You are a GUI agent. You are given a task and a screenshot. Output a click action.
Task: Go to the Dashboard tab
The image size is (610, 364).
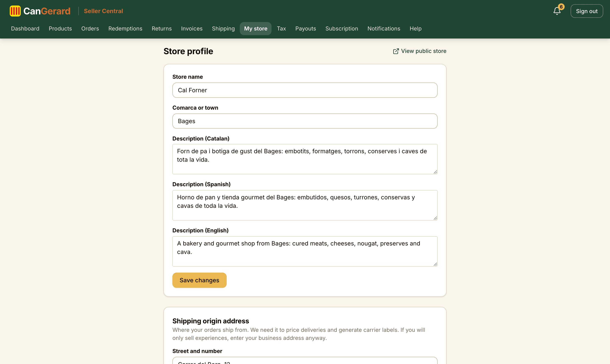pos(25,28)
